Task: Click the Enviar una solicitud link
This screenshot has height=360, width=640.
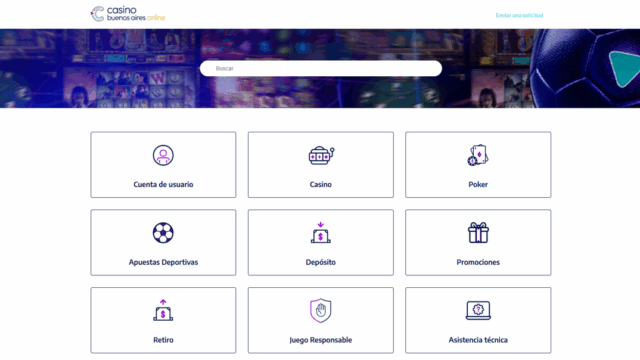Action: point(519,16)
